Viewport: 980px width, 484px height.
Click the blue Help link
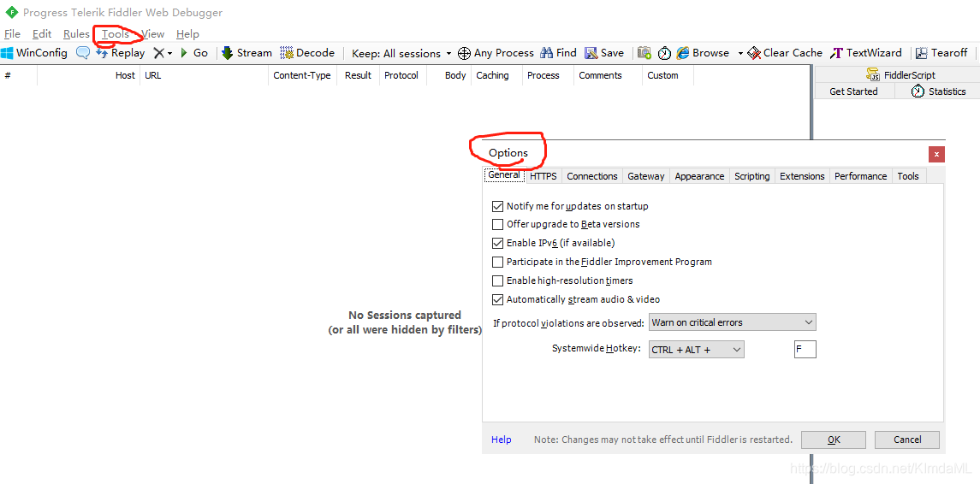pyautogui.click(x=502, y=440)
